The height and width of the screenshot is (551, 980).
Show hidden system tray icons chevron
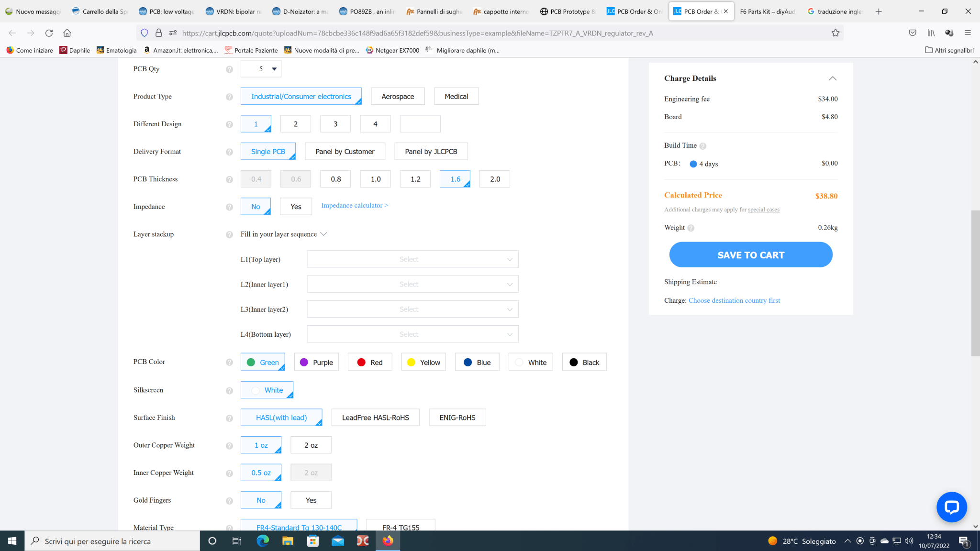pos(847,541)
